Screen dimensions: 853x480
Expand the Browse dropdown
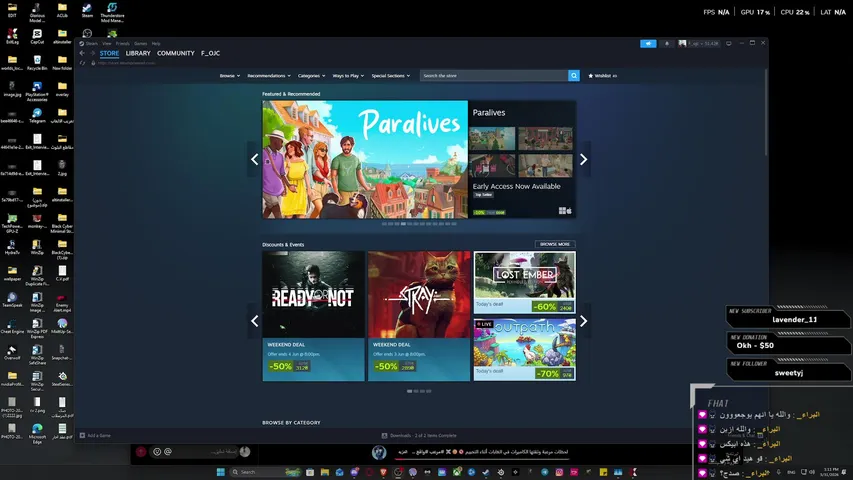coord(230,76)
